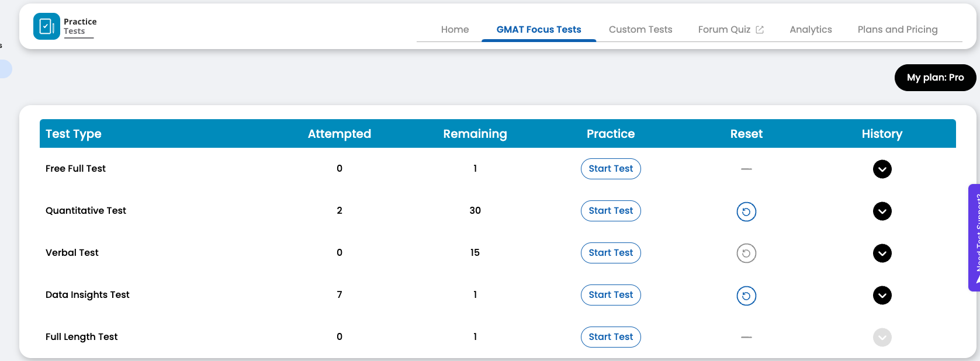Select the GMAT Focus Tests tab
Image resolution: width=980 pixels, height=361 pixels.
pos(538,30)
